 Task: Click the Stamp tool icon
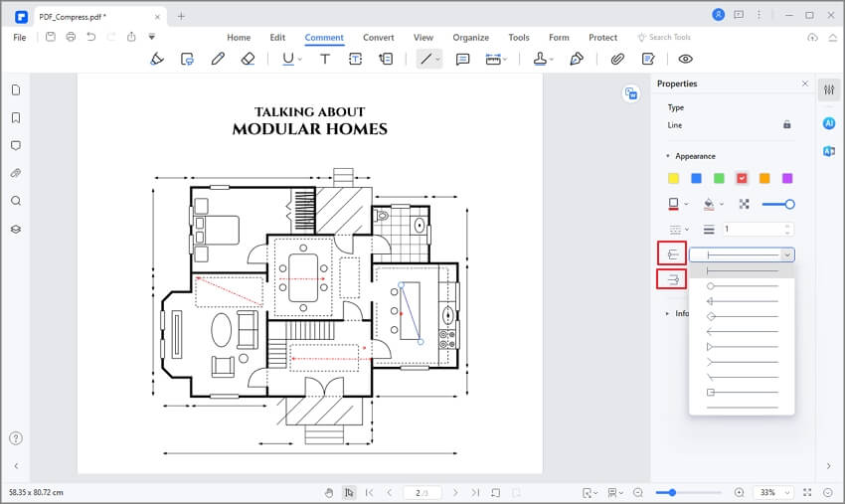click(x=540, y=59)
